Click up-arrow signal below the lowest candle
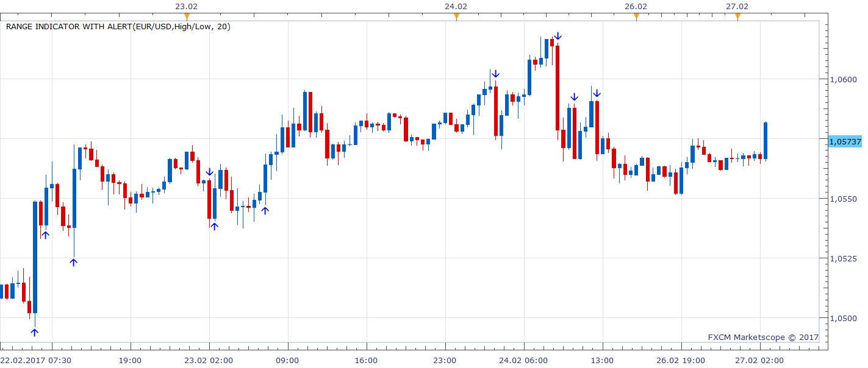This screenshot has height=368, width=868. tap(35, 332)
